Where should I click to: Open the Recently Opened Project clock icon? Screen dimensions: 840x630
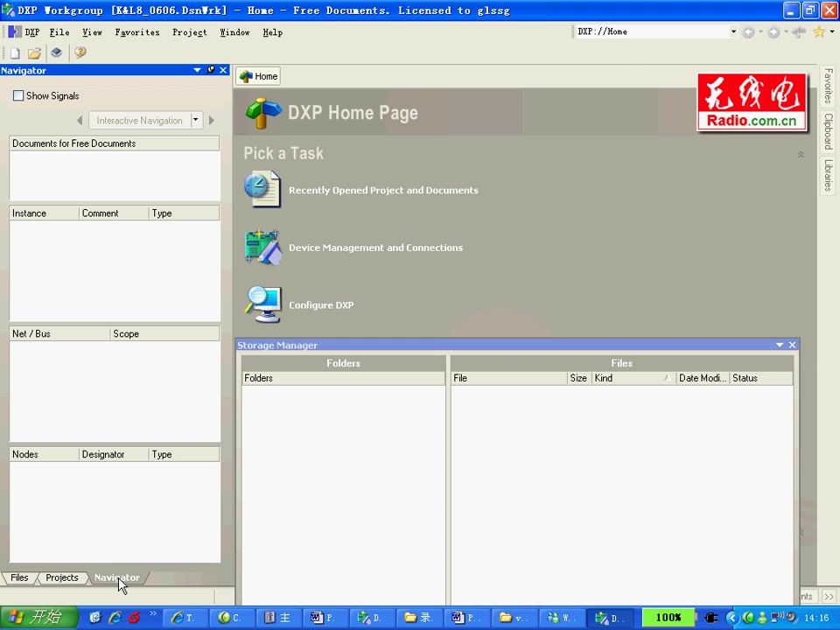point(262,189)
